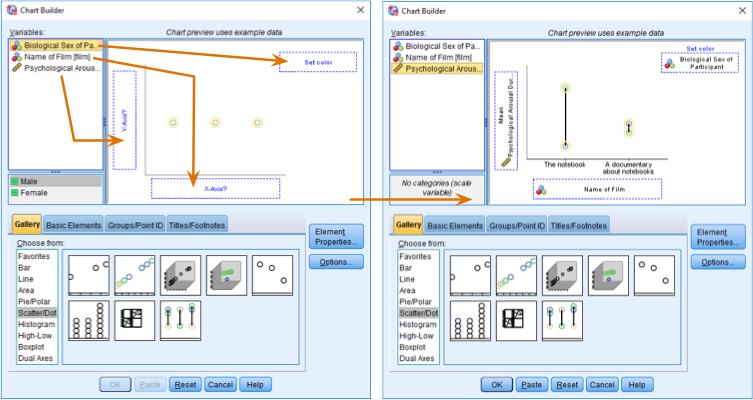Select Histogram in right dialog chart type list
753x400 pixels.
pos(417,325)
